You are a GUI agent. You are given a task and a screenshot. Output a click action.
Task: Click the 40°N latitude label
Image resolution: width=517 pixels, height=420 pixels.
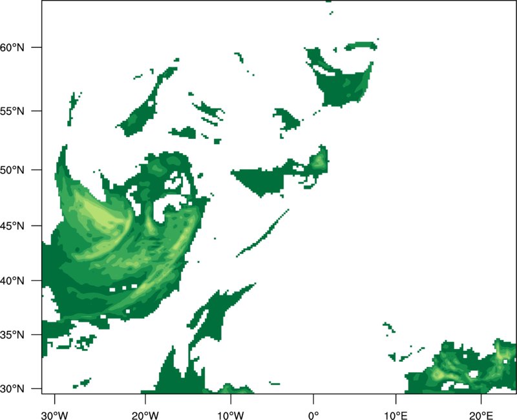12,281
